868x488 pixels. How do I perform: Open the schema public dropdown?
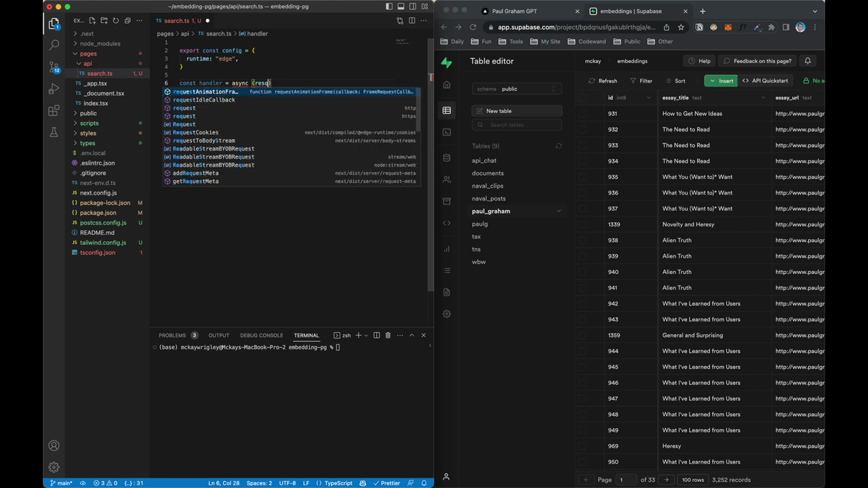pos(517,89)
